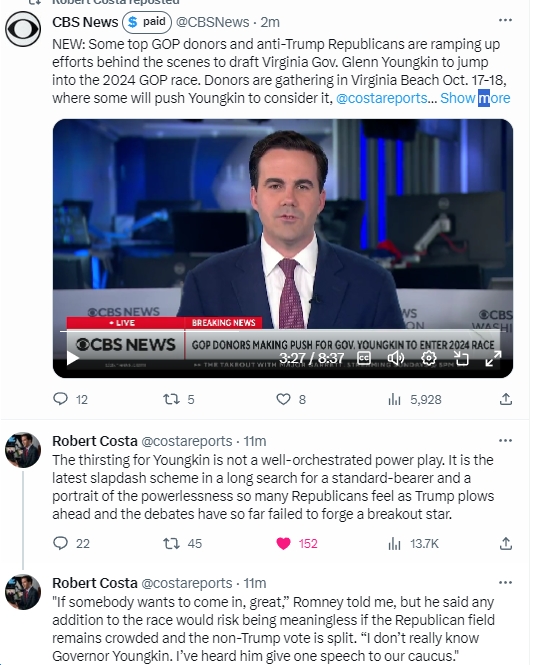
Task: Open the @costareports mention link
Action: (x=382, y=98)
